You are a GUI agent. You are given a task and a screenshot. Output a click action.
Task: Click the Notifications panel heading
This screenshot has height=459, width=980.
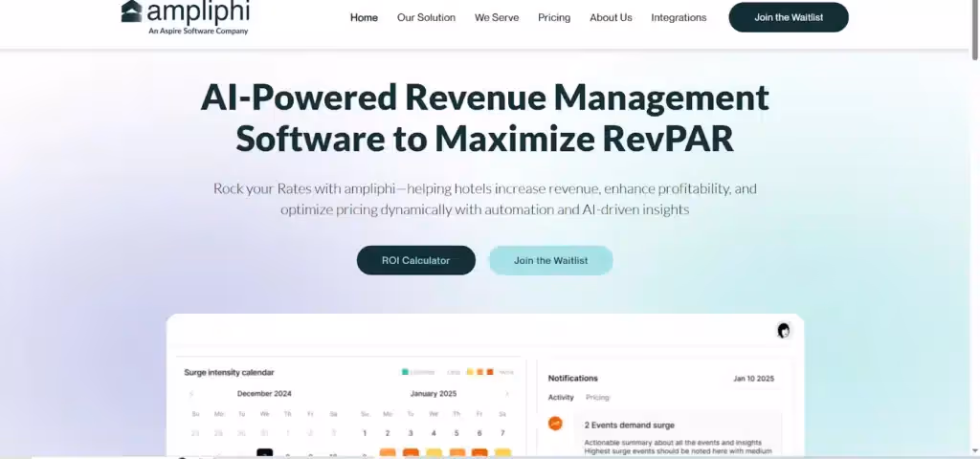[x=573, y=379]
